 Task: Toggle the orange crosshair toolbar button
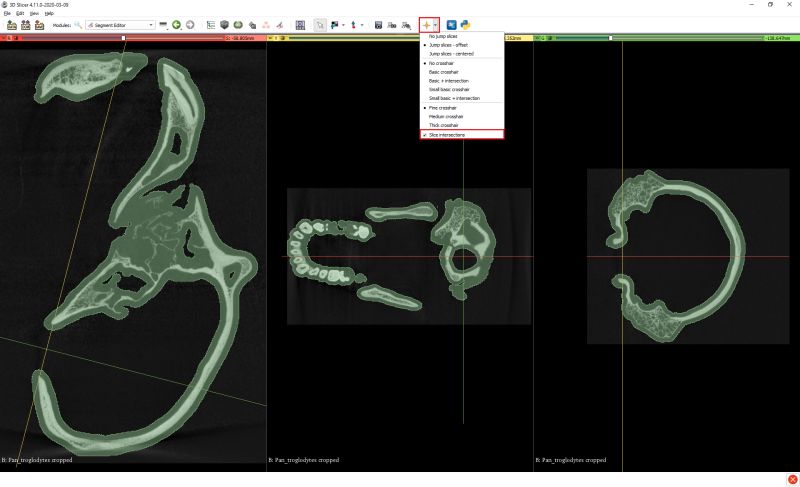pos(426,24)
